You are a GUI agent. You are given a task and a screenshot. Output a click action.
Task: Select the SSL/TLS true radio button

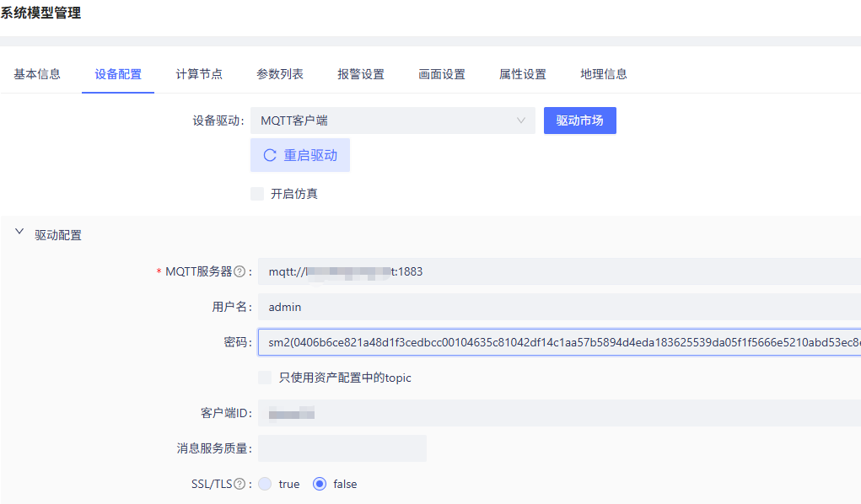pyautogui.click(x=265, y=484)
